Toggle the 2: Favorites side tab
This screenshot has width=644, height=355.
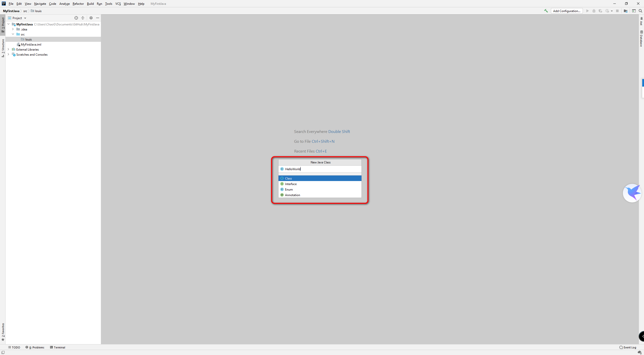tap(3, 332)
